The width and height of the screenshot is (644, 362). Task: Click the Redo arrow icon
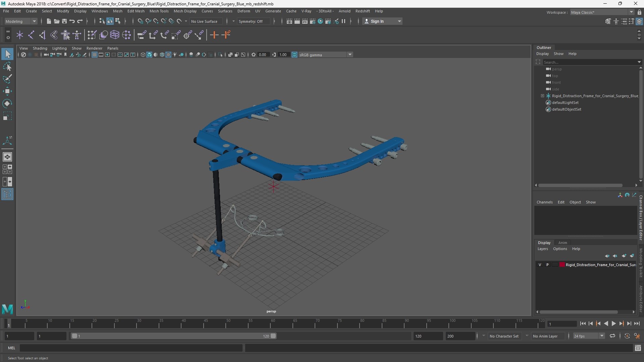(x=80, y=21)
